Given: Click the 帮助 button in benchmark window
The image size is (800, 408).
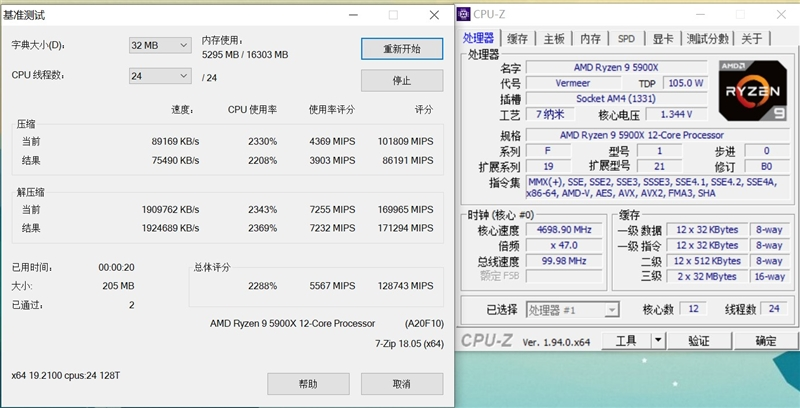Looking at the screenshot, I should pos(308,384).
